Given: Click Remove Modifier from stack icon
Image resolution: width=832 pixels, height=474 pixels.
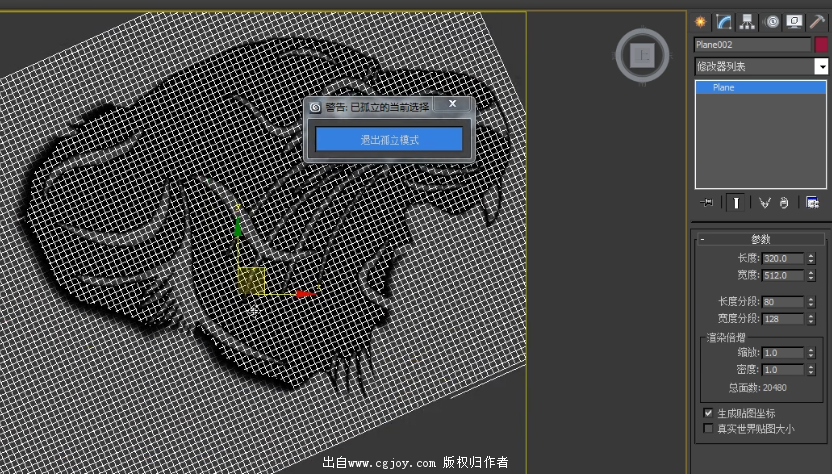Looking at the screenshot, I should pos(784,203).
